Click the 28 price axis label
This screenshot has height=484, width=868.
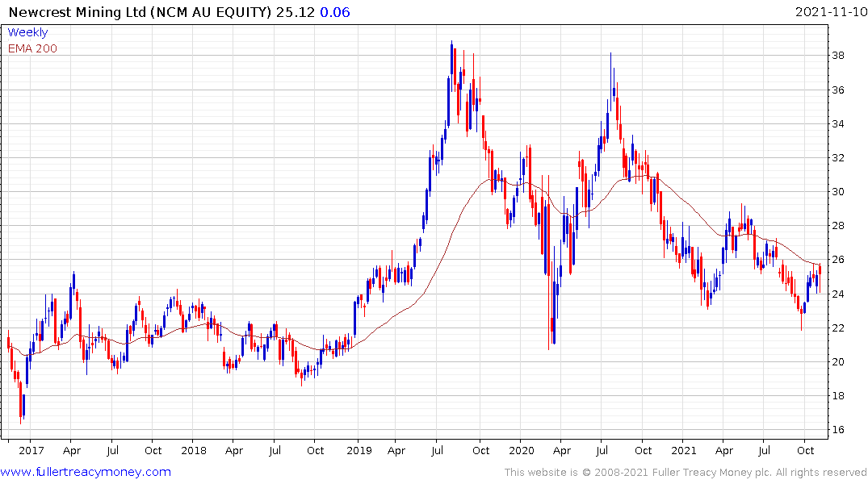point(837,226)
